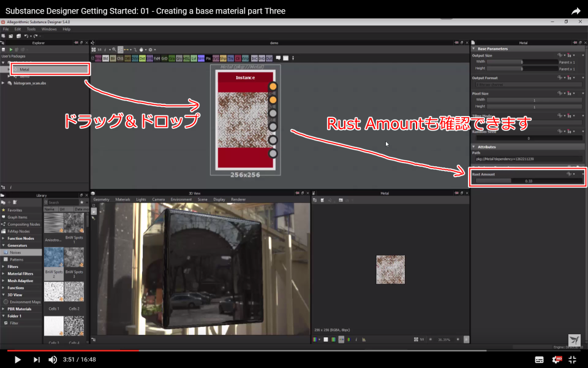Exit fullscreen on the video player
Viewport: 588px width, 368px height.
[572, 360]
